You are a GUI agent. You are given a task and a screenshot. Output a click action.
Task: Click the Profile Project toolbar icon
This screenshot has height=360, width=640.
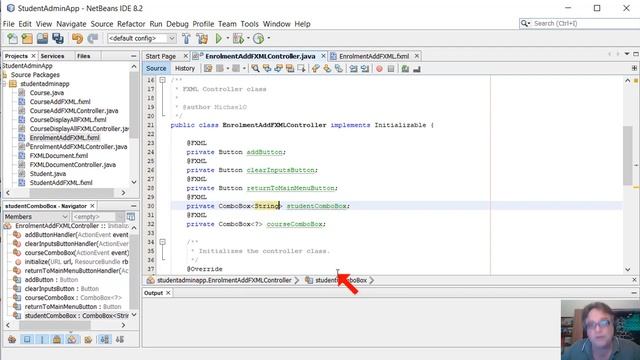pyautogui.click(x=258, y=38)
